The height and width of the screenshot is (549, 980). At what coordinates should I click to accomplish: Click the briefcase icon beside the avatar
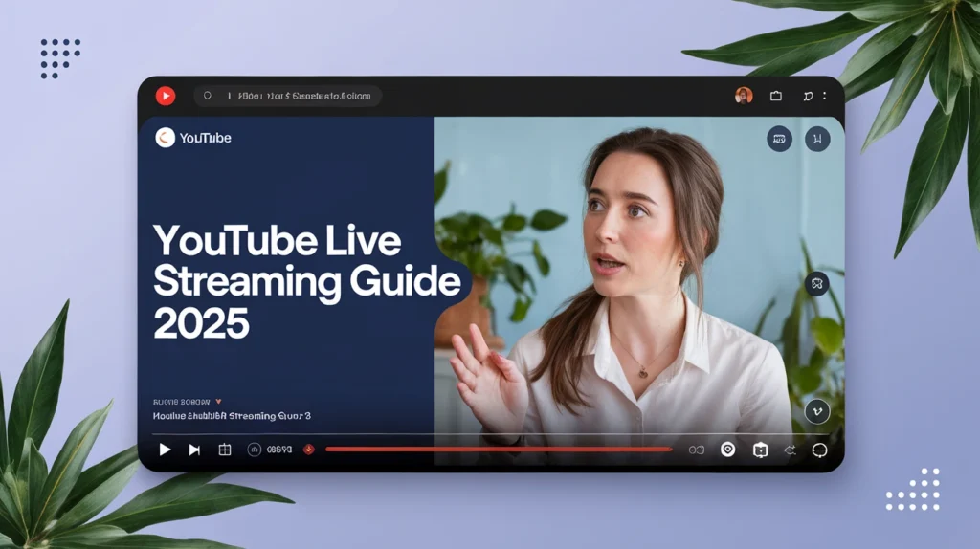point(775,96)
